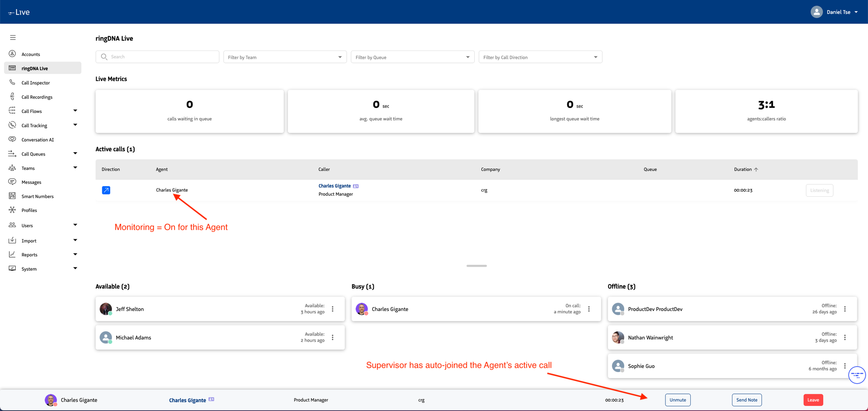Expand the Call Queues submenu arrow
Image resolution: width=868 pixels, height=411 pixels.
pos(75,154)
